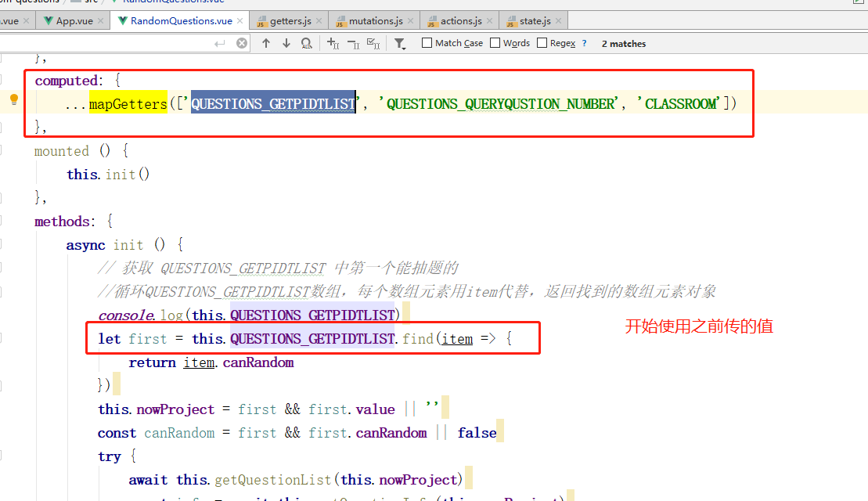The height and width of the screenshot is (501, 868).
Task: Click the 'async' keyword before init
Action: (86, 245)
